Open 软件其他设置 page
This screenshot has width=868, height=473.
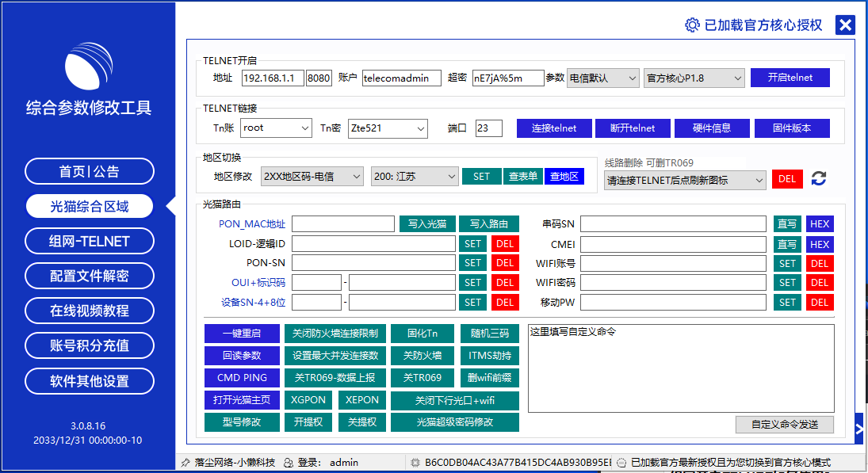[x=89, y=381]
